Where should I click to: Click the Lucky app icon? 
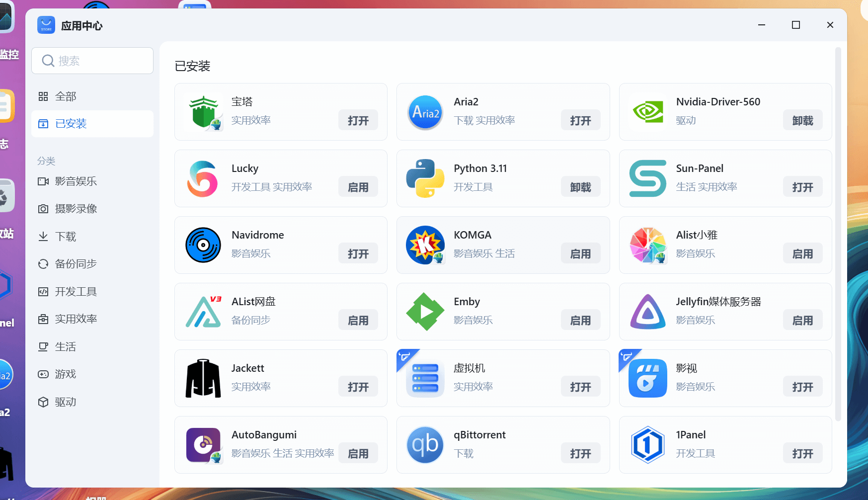tap(203, 178)
